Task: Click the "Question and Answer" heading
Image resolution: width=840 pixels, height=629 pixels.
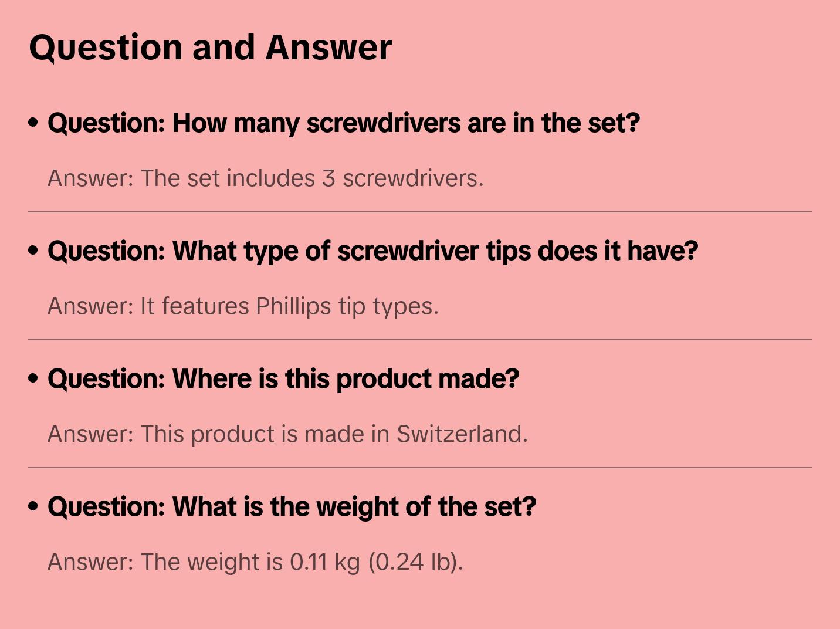Action: pyautogui.click(x=210, y=47)
